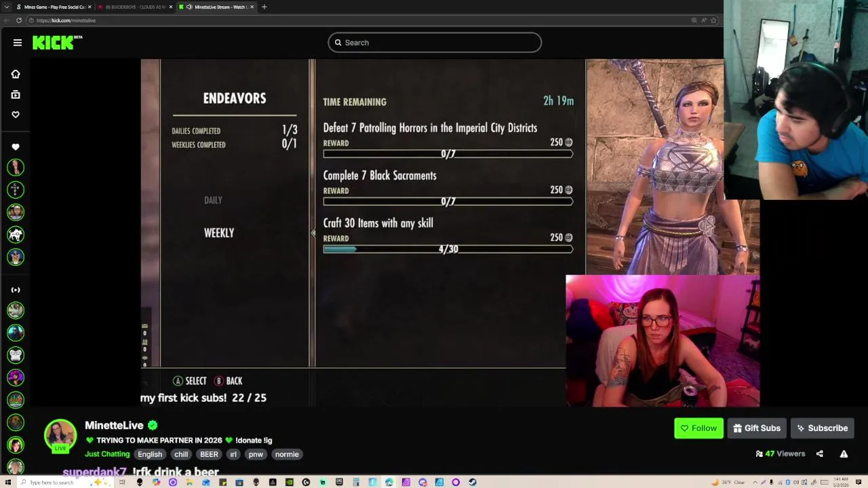Click Craft 30 Items endeavor
The width and height of the screenshot is (868, 488).
[x=378, y=223]
